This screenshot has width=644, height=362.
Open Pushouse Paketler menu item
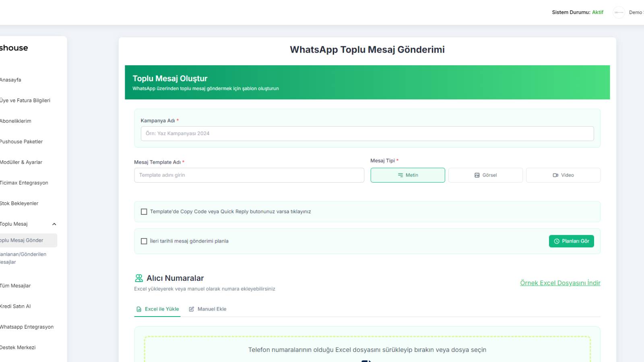tap(21, 142)
